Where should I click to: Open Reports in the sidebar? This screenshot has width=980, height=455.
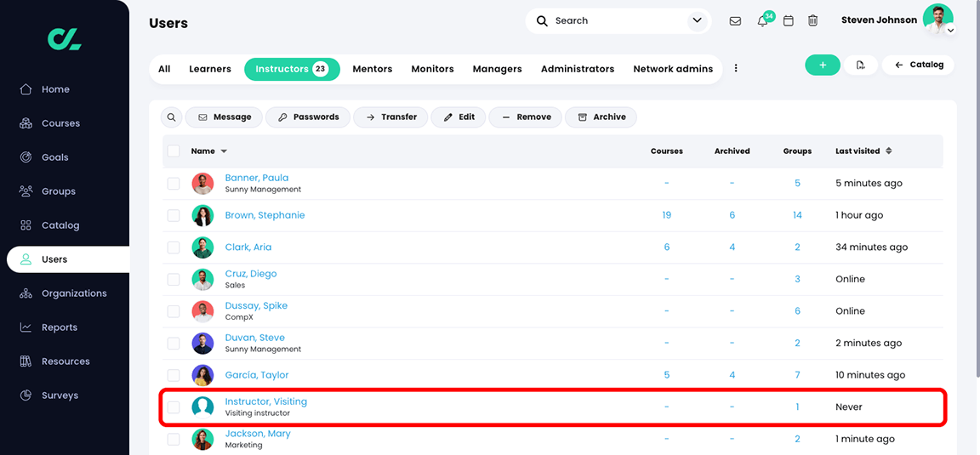48,327
